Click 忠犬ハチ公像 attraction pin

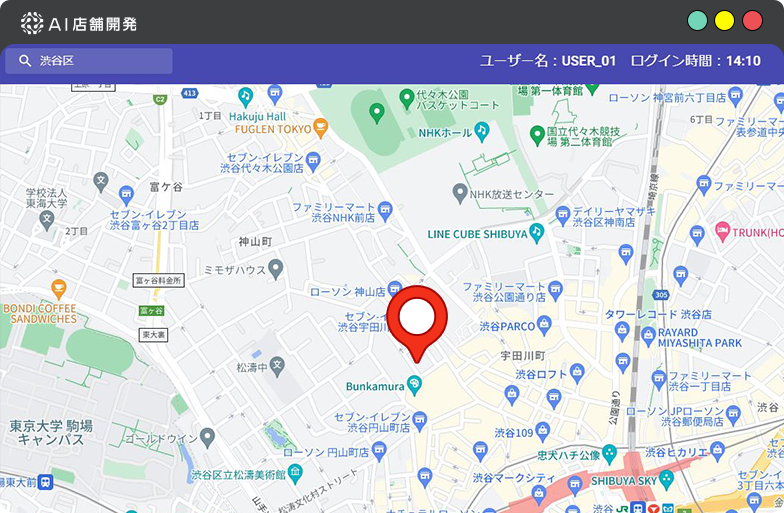[609, 454]
